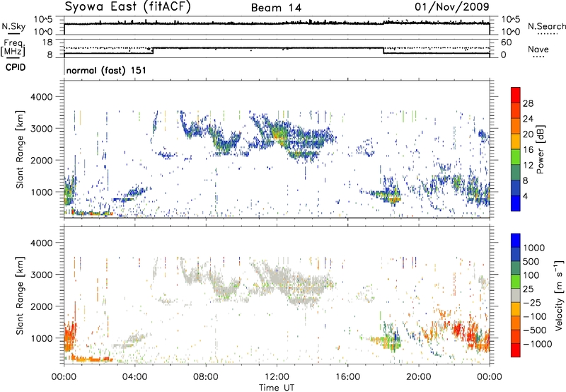Click the 'Beam 14' heading

pos(276,8)
